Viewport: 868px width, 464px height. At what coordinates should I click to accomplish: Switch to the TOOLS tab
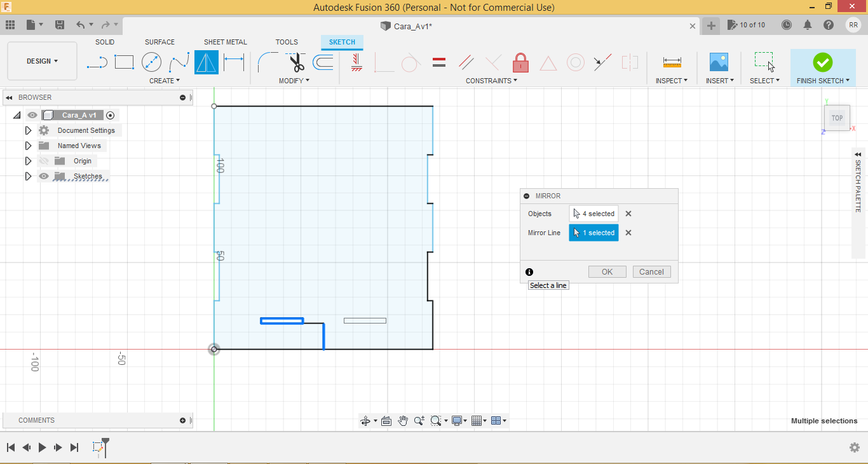point(287,42)
